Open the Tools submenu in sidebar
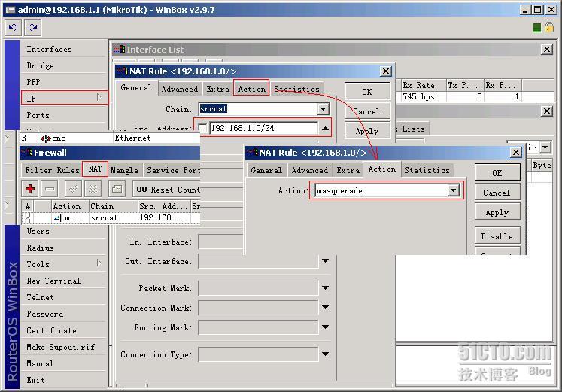 pos(65,264)
